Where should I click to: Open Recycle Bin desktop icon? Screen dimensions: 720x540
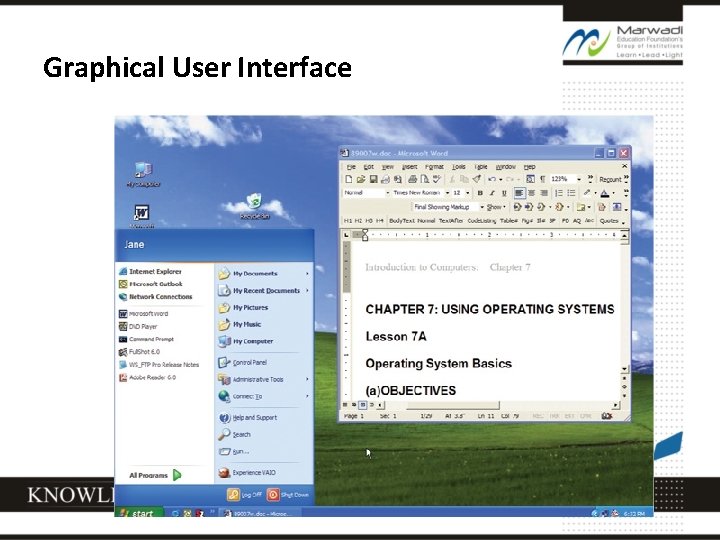[254, 207]
